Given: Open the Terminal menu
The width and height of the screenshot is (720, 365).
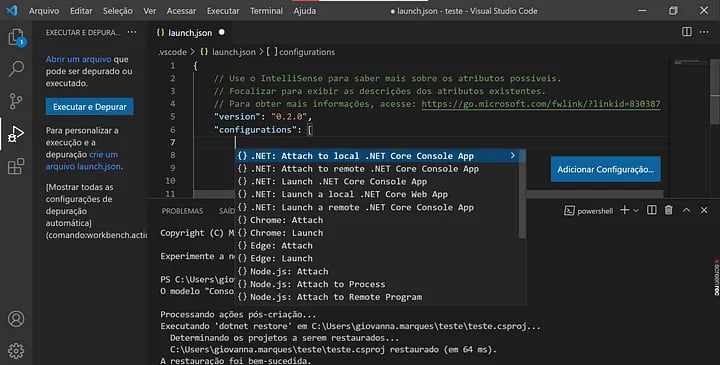Looking at the screenshot, I should [266, 11].
